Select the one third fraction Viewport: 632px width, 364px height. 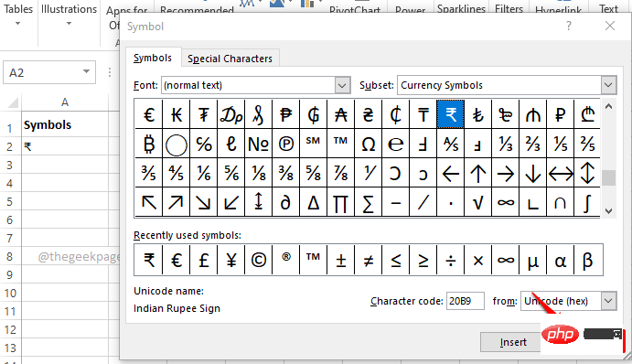point(506,144)
